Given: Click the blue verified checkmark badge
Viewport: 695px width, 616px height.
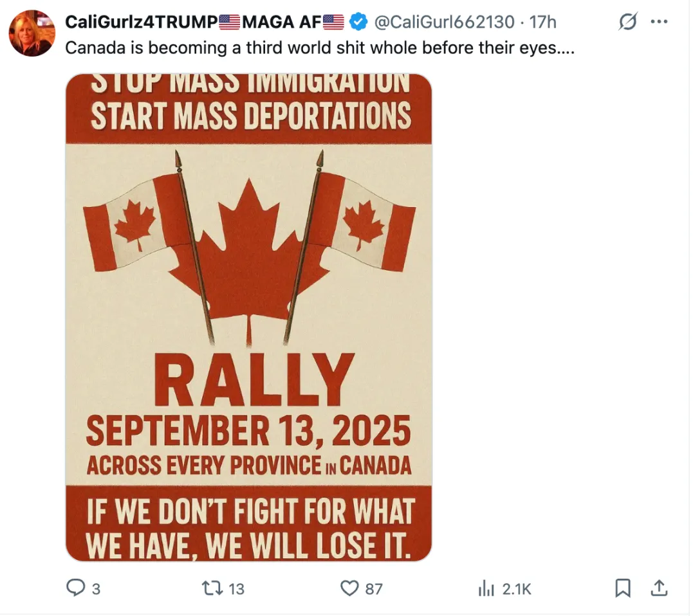Looking at the screenshot, I should pos(358,23).
